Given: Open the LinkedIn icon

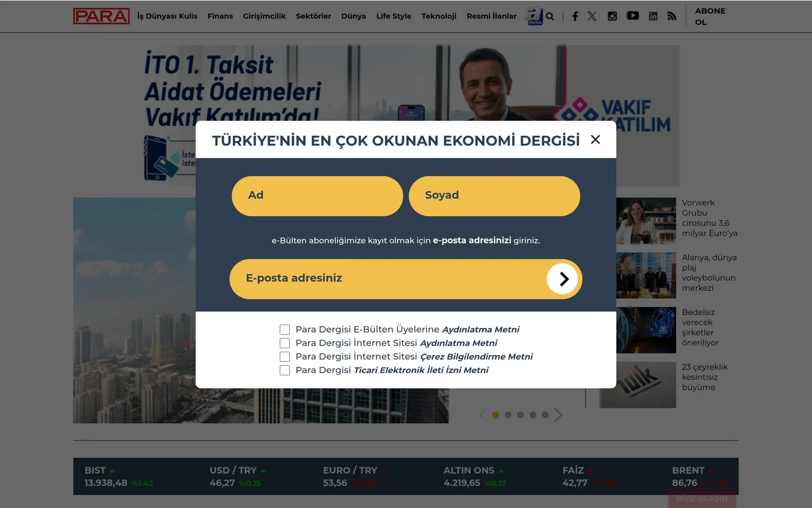Looking at the screenshot, I should (x=653, y=16).
